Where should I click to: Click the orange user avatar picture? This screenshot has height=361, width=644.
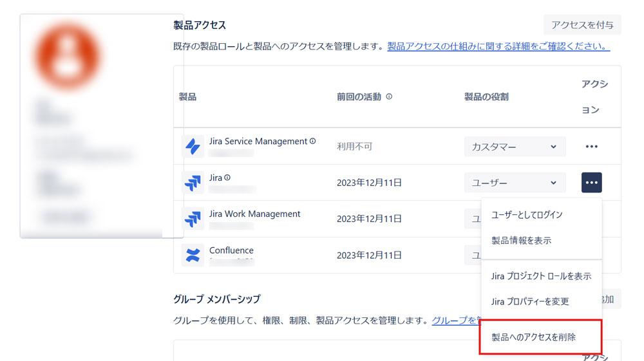(68, 56)
